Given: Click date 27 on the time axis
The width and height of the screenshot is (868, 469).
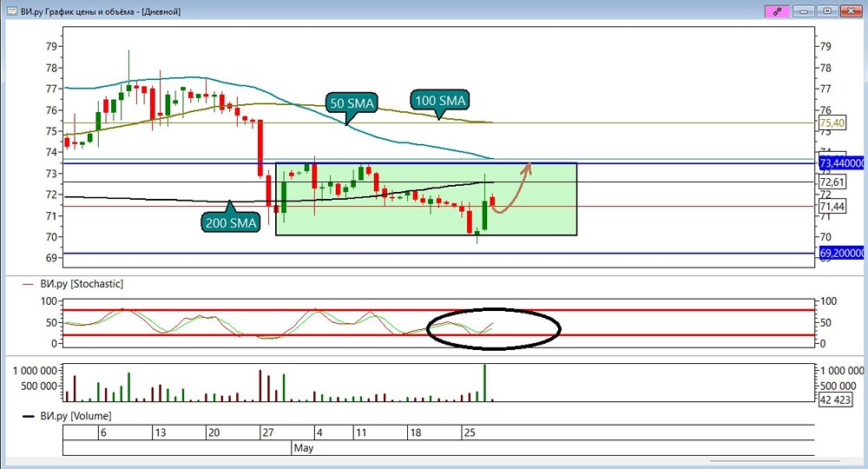Looking at the screenshot, I should point(268,433).
